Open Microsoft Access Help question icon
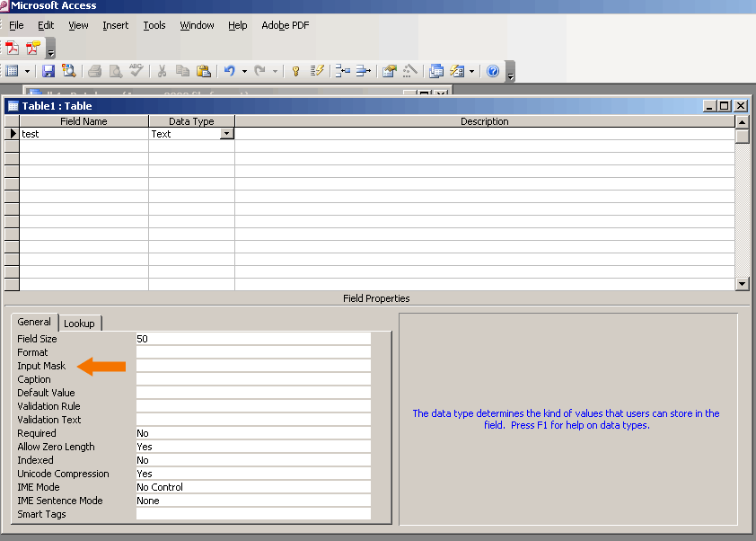The height and width of the screenshot is (541, 756). (493, 71)
